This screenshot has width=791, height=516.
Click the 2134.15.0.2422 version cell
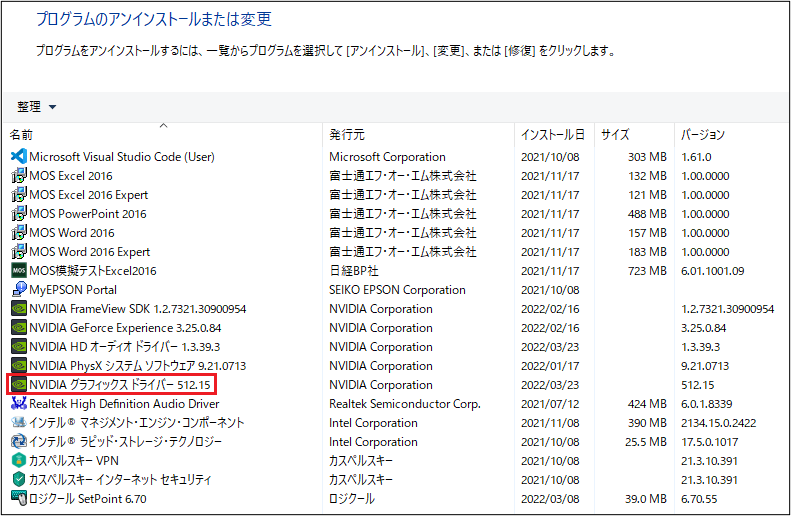point(718,422)
